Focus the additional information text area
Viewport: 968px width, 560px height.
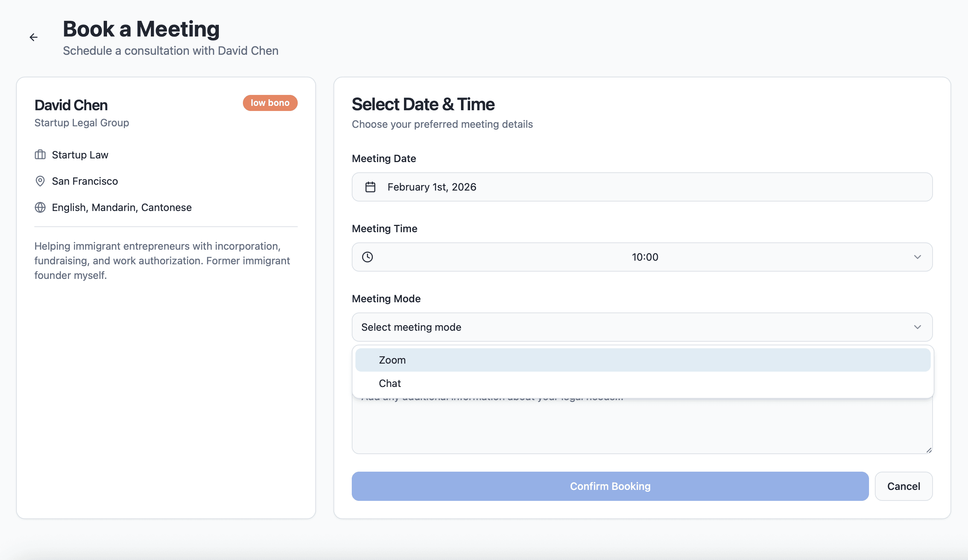click(x=641, y=426)
